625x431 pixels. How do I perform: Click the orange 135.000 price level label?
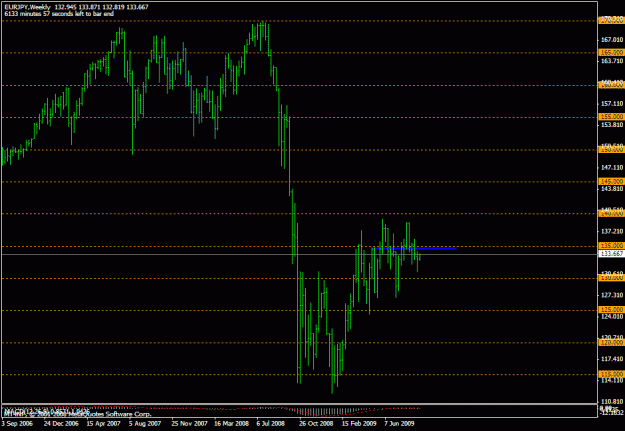coord(611,246)
